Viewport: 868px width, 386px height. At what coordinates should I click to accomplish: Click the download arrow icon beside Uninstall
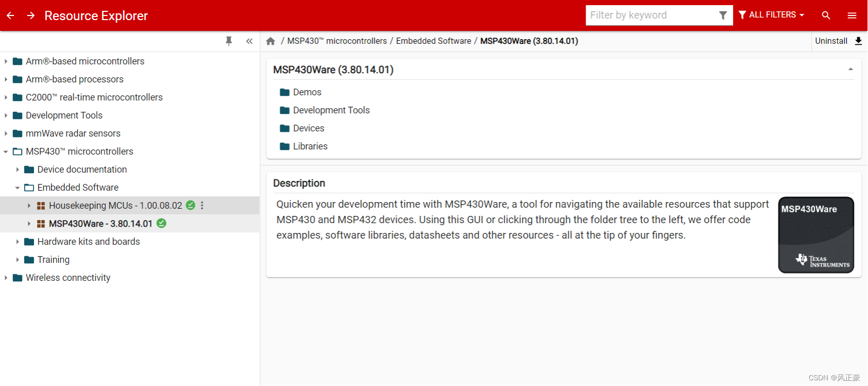(858, 41)
